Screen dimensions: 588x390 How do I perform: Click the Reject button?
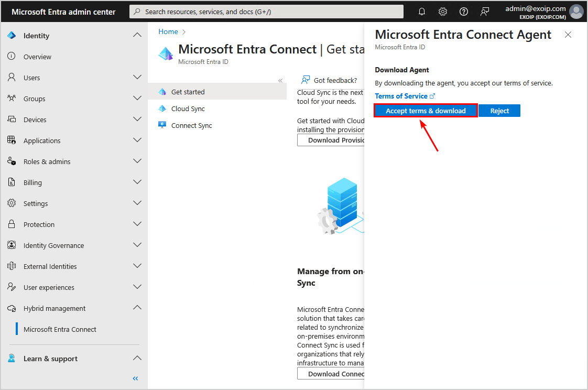click(499, 111)
